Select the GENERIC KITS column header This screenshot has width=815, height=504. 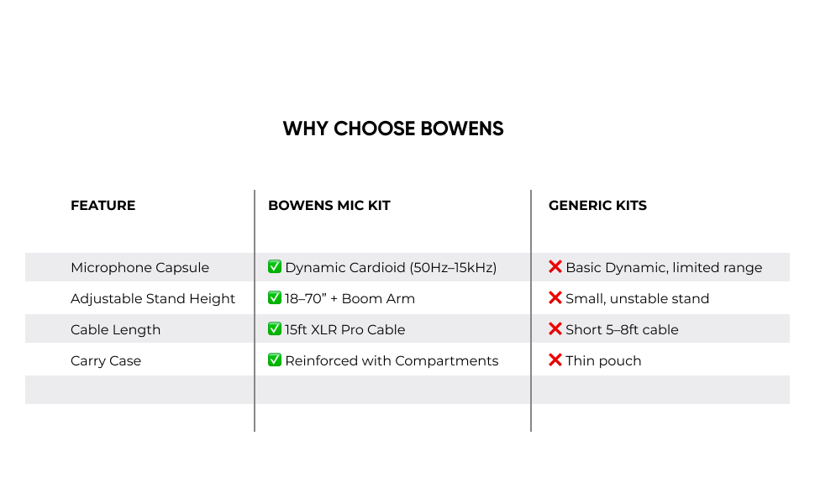coord(597,206)
